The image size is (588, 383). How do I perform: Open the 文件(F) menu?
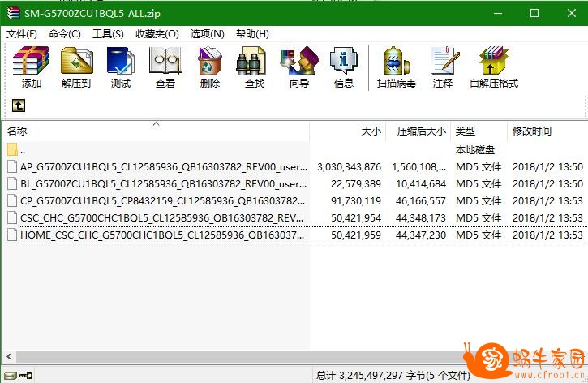[x=22, y=34]
